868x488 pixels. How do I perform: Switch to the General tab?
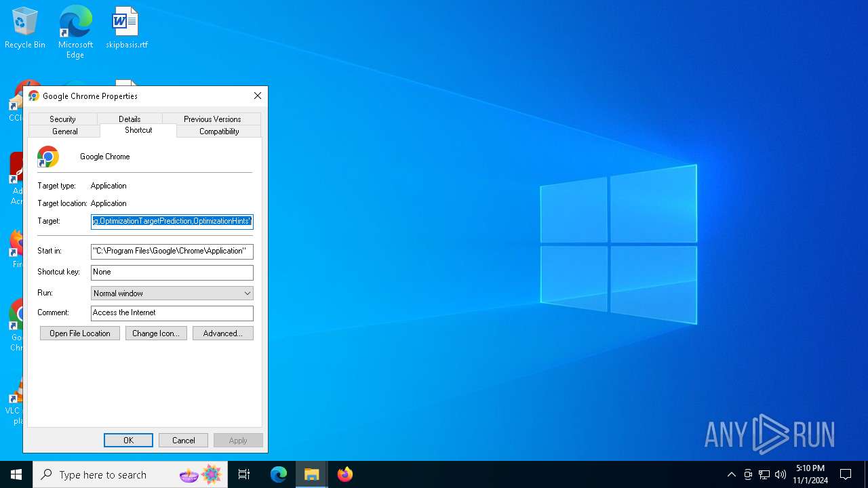point(65,131)
